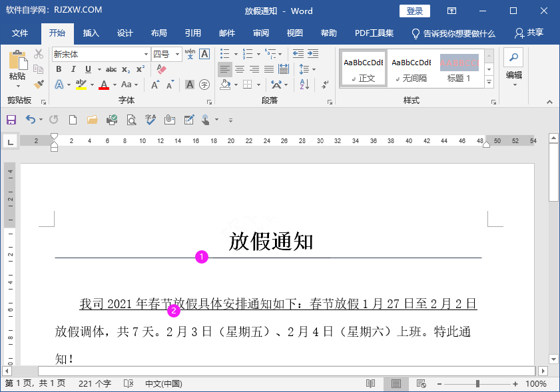Apply the 标题 1 style
Image resolution: width=560 pixels, height=392 pixels.
[x=459, y=68]
